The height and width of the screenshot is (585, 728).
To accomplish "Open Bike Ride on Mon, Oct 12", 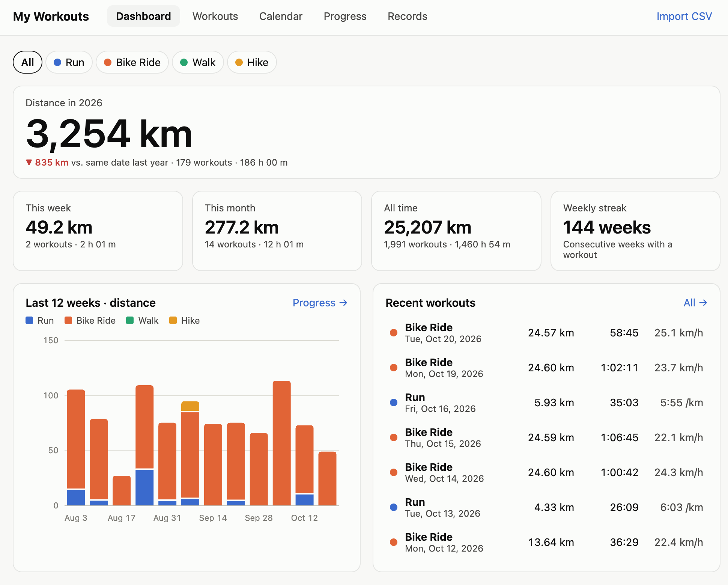I will coord(546,543).
